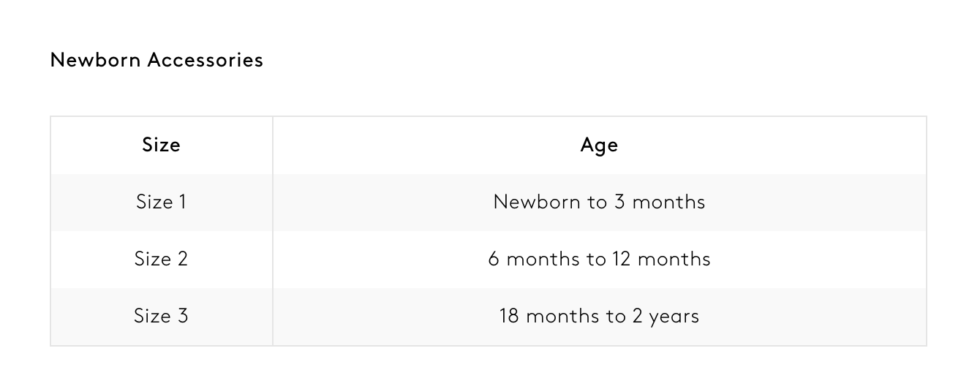
Task: Click the "18 months to 2 years" age cell
Action: 599,316
